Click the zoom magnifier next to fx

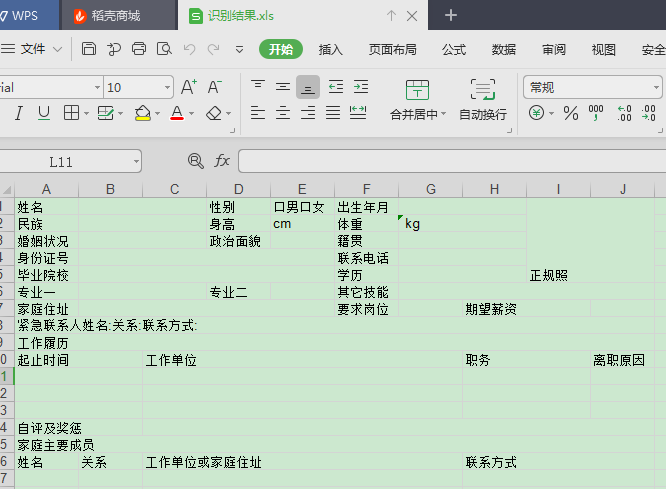coord(195,161)
